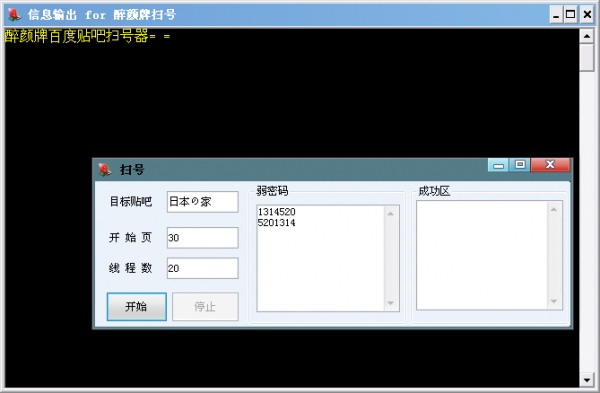Click the down arrow of the 成功区 scrollbar

(x=554, y=302)
